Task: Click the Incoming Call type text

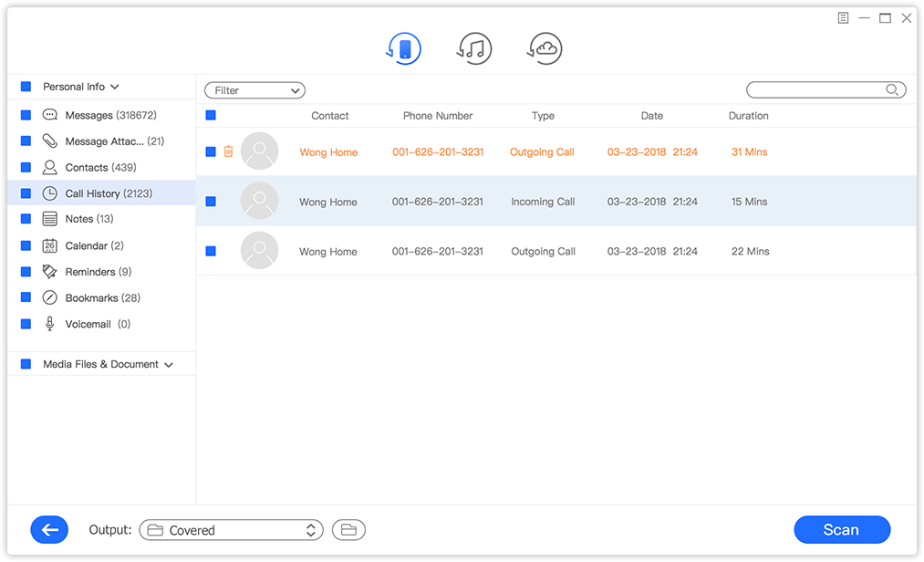Action: pos(543,202)
